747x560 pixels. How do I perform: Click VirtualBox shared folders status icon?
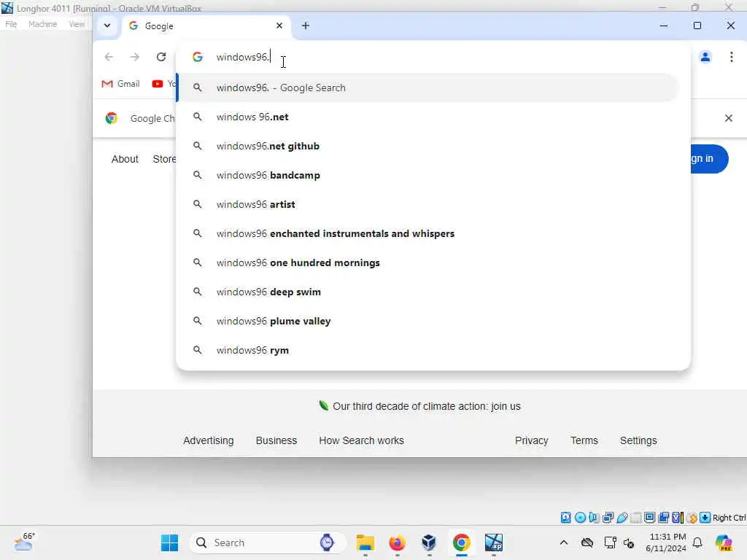tap(635, 517)
